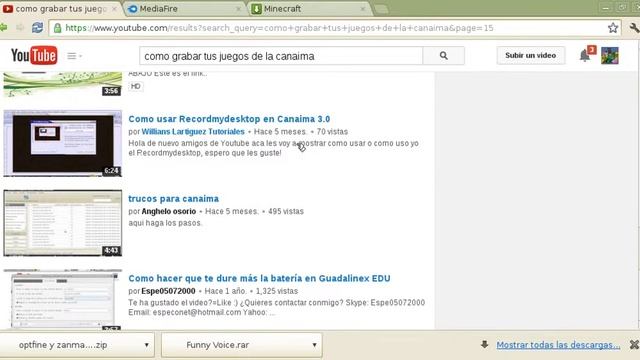The height and width of the screenshot is (360, 640).
Task: Click the MediaFire tab favicon
Action: 133,9
